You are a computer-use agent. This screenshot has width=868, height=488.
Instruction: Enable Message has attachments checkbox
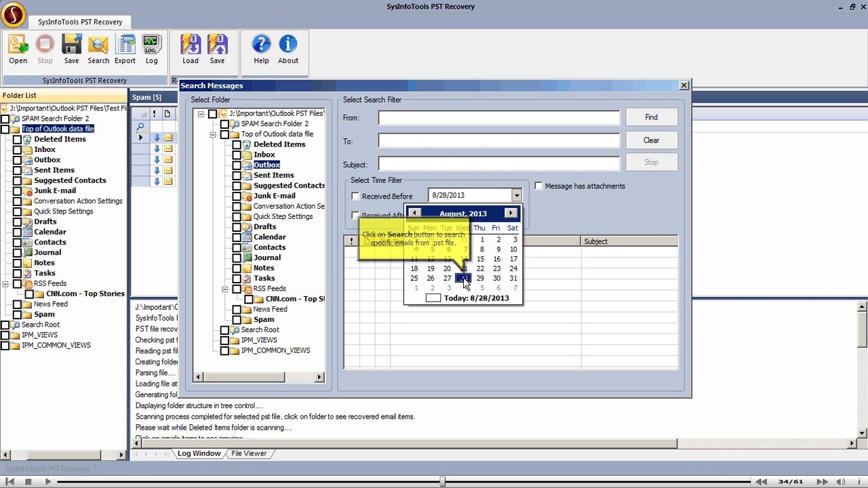pos(538,186)
